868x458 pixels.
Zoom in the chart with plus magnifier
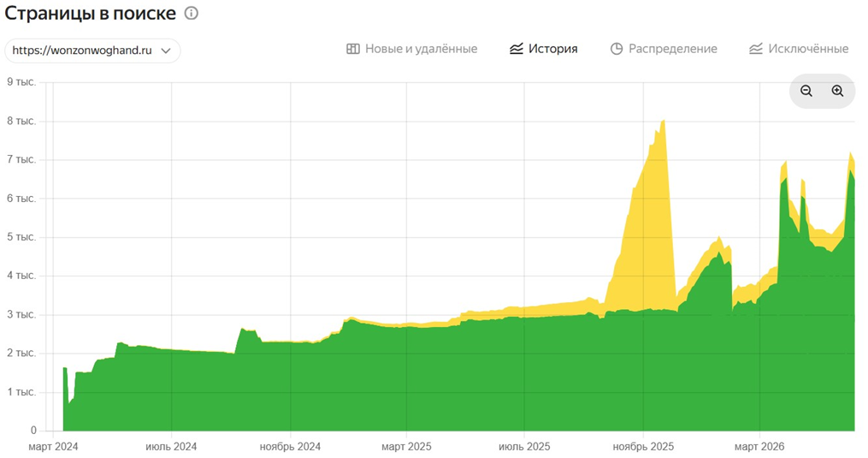tap(837, 91)
